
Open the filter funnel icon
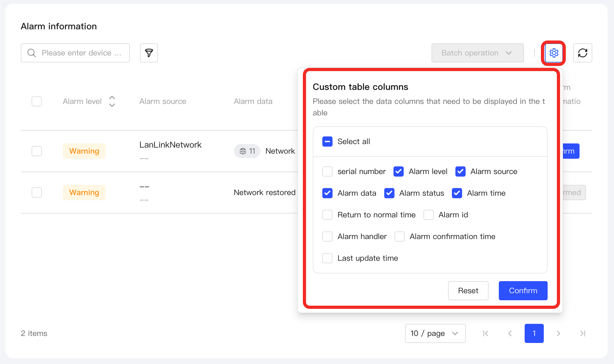click(149, 53)
